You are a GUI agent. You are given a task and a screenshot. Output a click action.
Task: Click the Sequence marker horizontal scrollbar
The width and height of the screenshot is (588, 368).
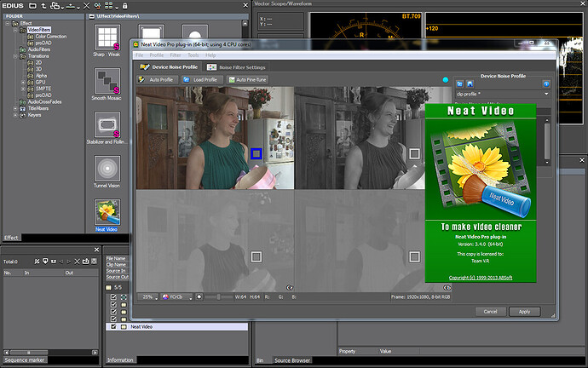click(x=50, y=353)
